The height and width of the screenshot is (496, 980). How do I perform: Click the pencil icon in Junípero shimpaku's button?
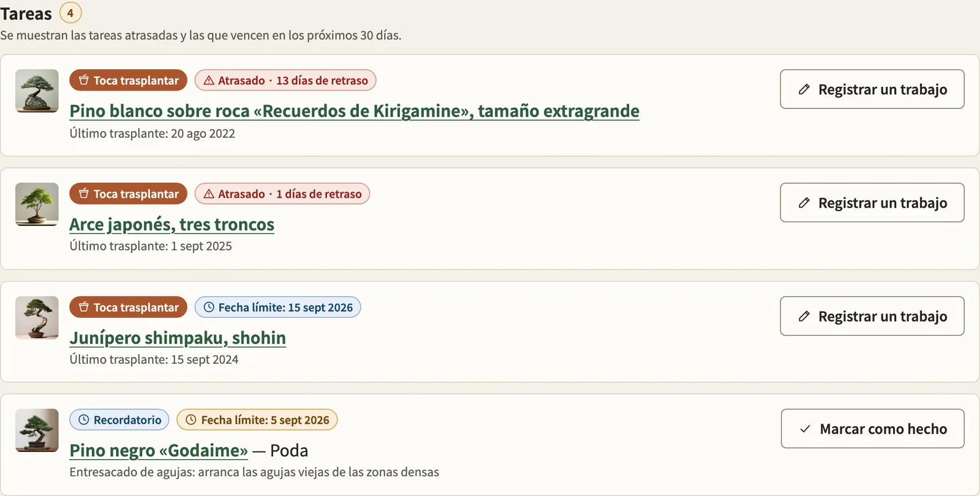(x=804, y=316)
